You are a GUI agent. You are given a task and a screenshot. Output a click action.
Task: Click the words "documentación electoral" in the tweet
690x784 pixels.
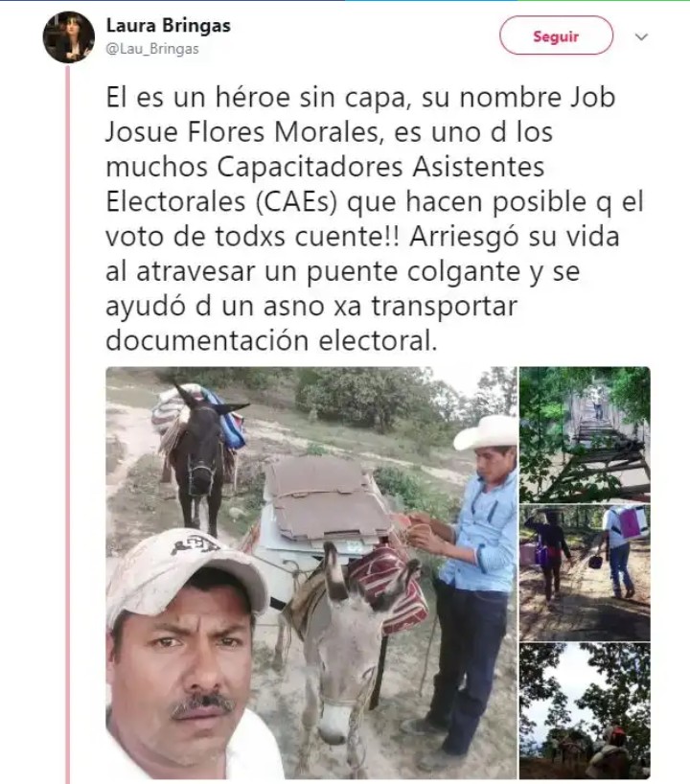click(271, 341)
